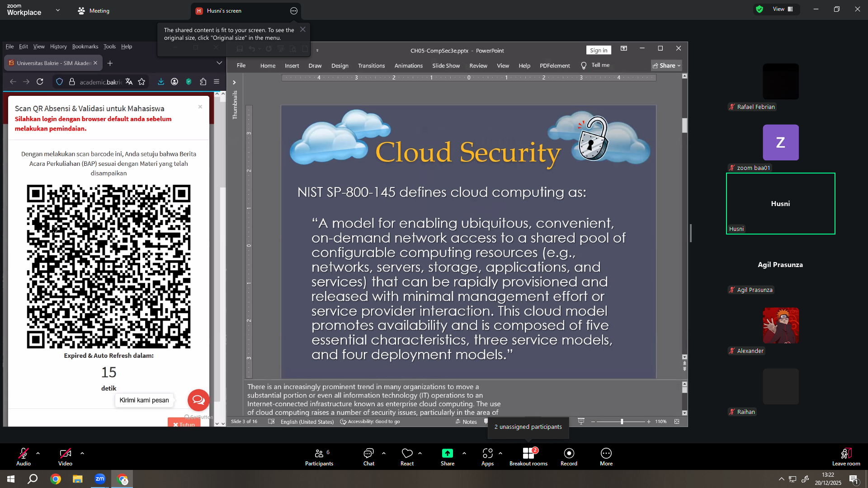
Task: Click PowerPoint Sign in button
Action: 599,50
